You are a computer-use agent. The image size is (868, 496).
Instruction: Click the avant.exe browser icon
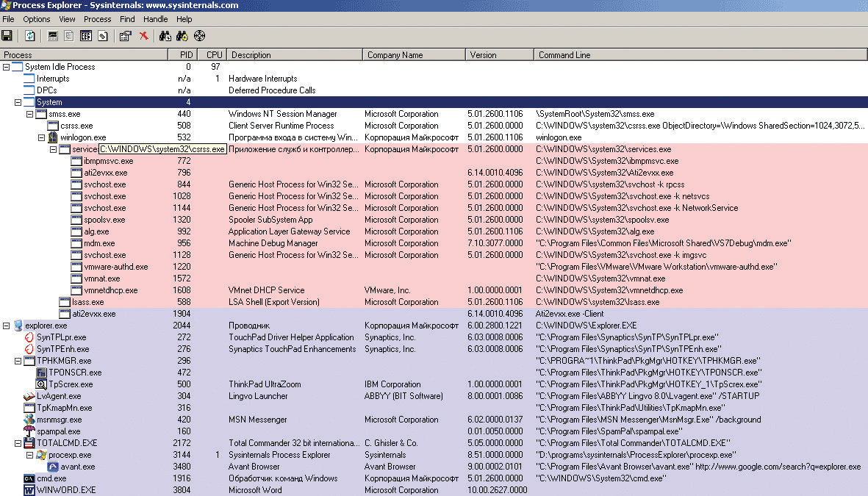53,467
